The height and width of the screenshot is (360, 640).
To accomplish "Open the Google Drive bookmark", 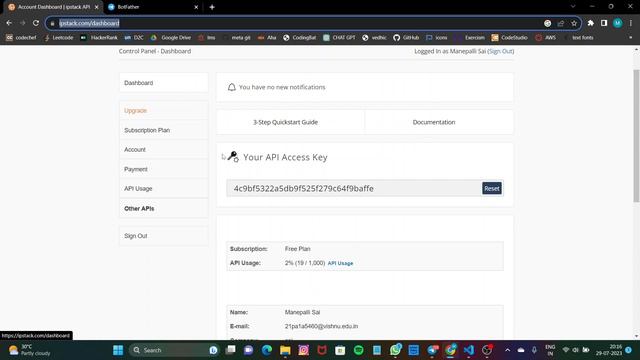I will pyautogui.click(x=171, y=38).
